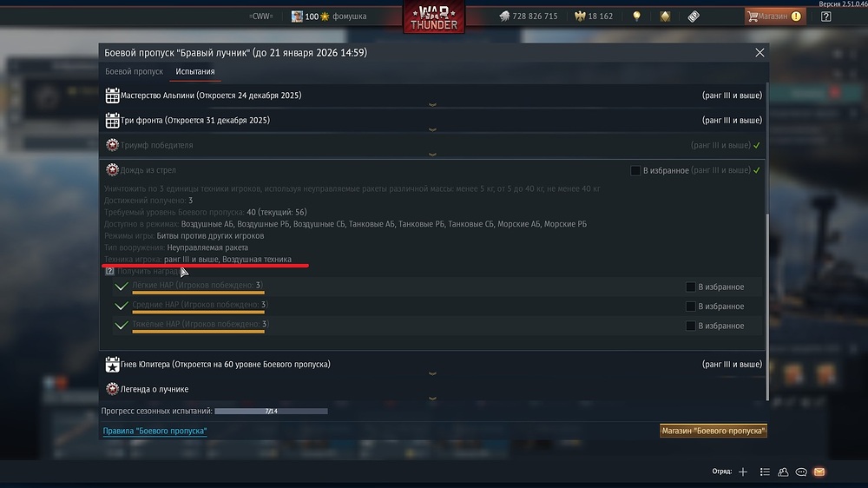868x488 pixels.
Task: Open squad chat bubble icon
Action: click(801, 472)
